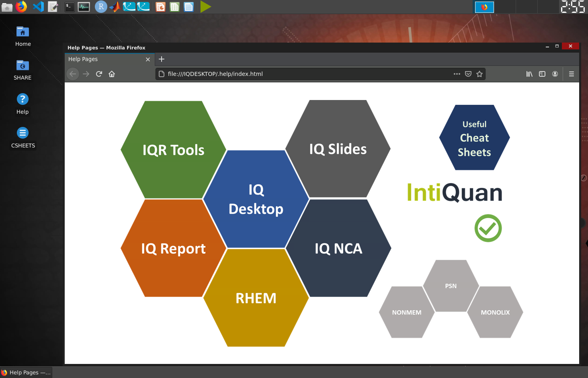This screenshot has width=588, height=378.
Task: Open the MONOLIX hexagon
Action: pos(495,312)
